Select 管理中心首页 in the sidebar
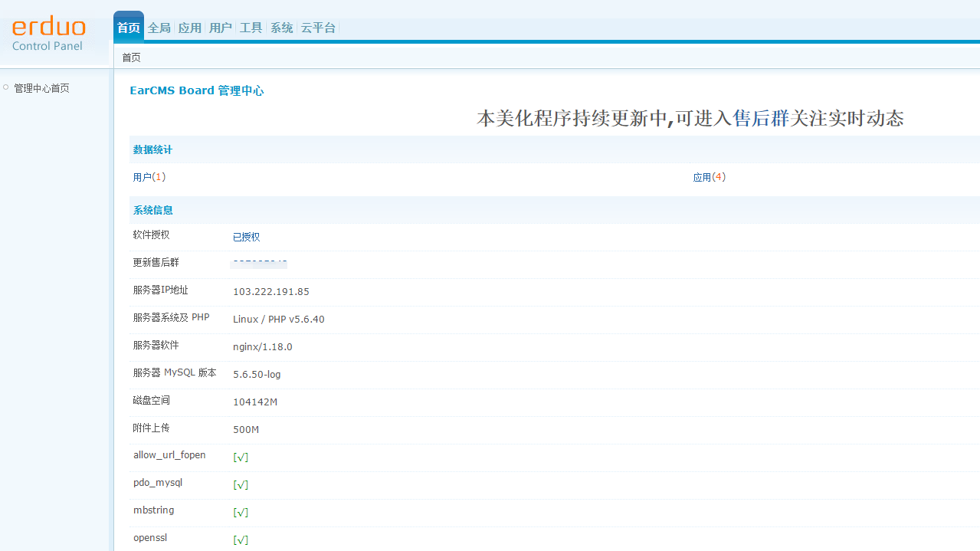 [x=41, y=88]
